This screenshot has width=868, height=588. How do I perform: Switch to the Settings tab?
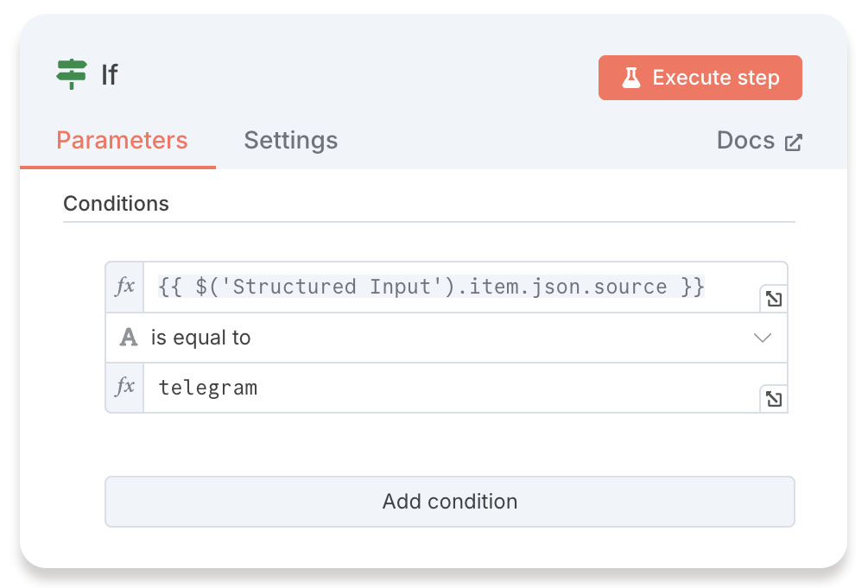pos(290,140)
